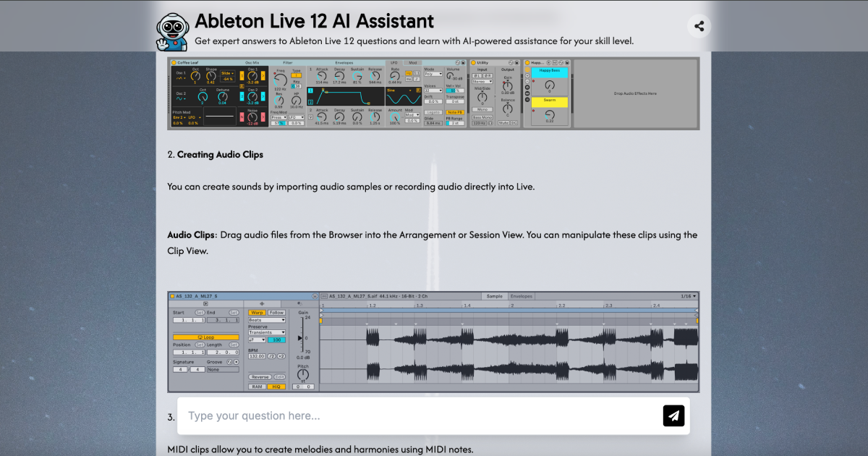
Task: Open the Slide dropdown next to Shape
Action: click(228, 73)
